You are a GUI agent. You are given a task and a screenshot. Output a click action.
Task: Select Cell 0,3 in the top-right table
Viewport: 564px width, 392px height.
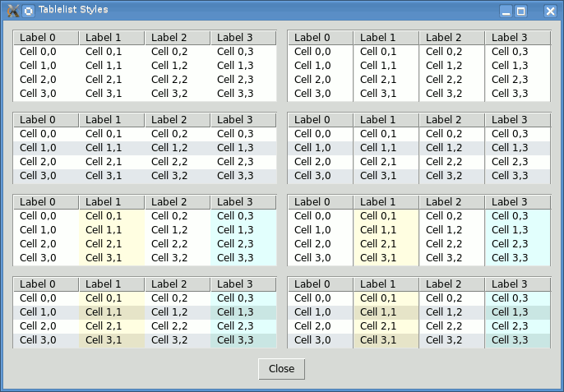click(x=510, y=52)
